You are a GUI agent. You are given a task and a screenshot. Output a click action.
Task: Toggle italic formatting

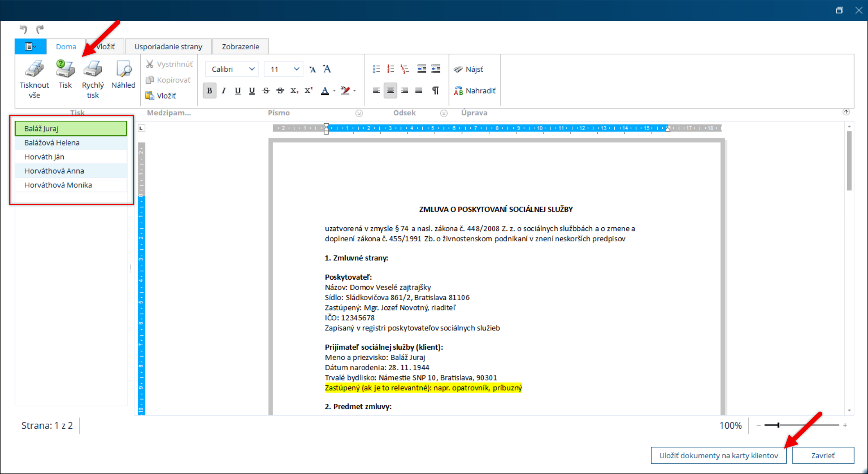click(x=223, y=90)
